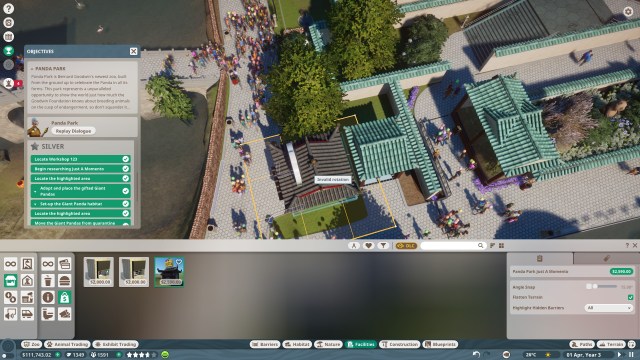Select the credit card ATM filter icon

pos(64,264)
